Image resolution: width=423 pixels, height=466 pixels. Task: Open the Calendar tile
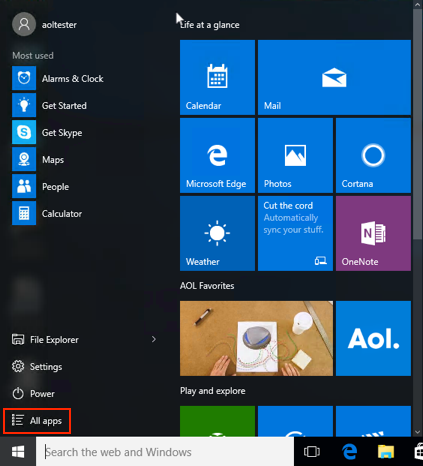tap(217, 77)
